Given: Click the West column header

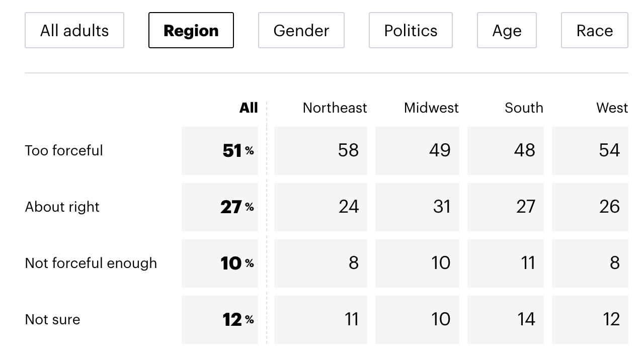Looking at the screenshot, I should pyautogui.click(x=612, y=108).
